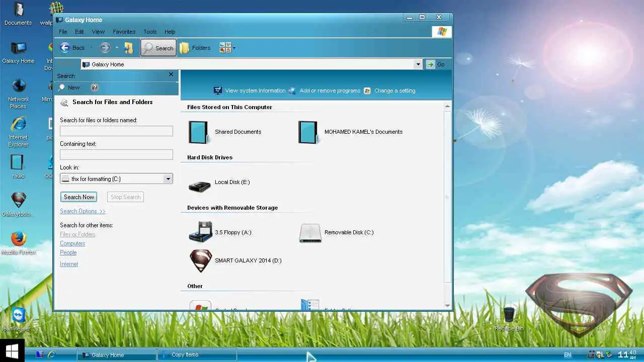Click the Galaxy Home taskbar button
Viewport: 644px width, 362px height.
[117, 355]
